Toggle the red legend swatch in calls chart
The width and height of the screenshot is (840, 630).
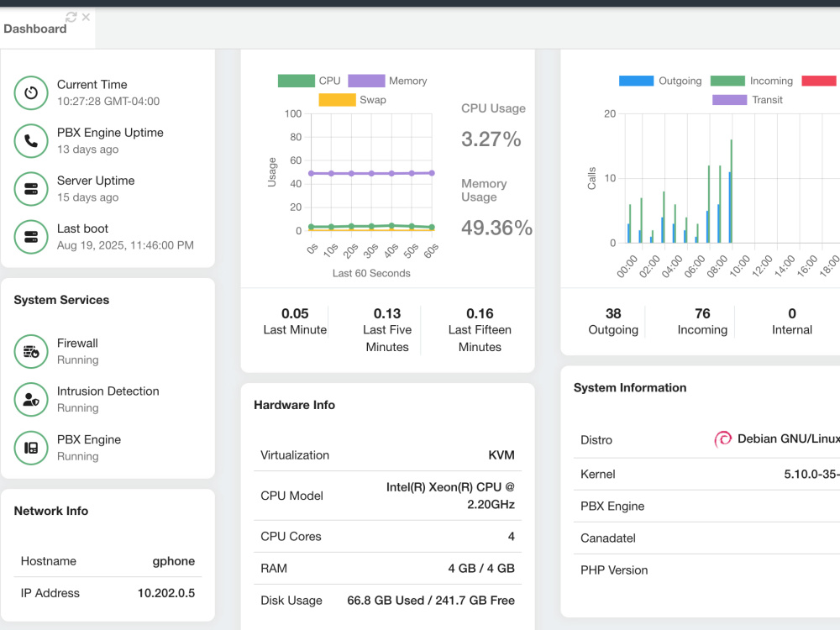818,81
